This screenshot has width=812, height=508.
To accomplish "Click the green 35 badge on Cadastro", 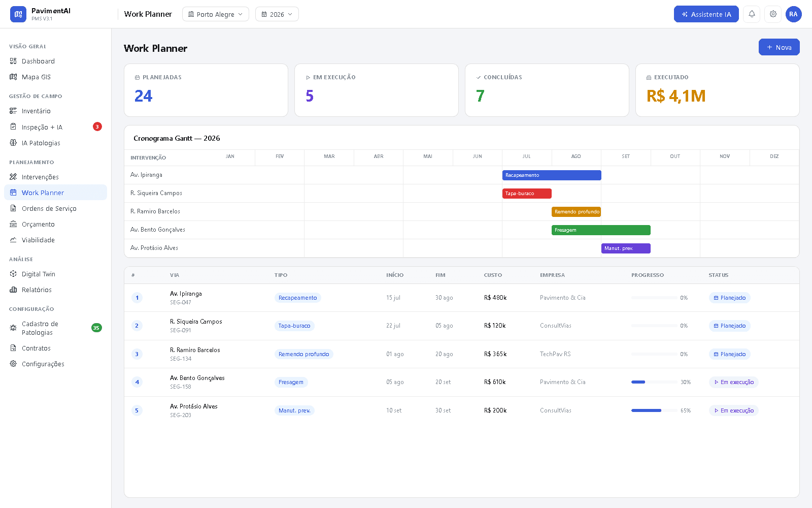I will pos(96,328).
